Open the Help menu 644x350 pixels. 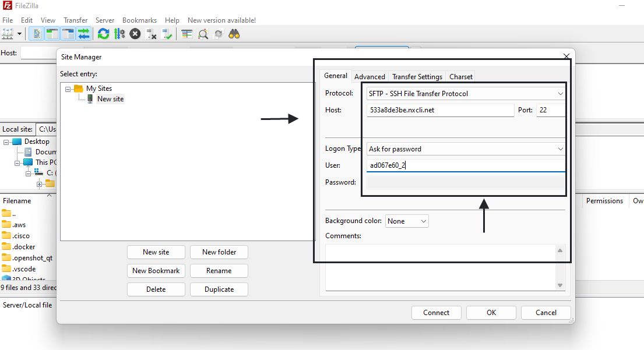[x=172, y=20]
